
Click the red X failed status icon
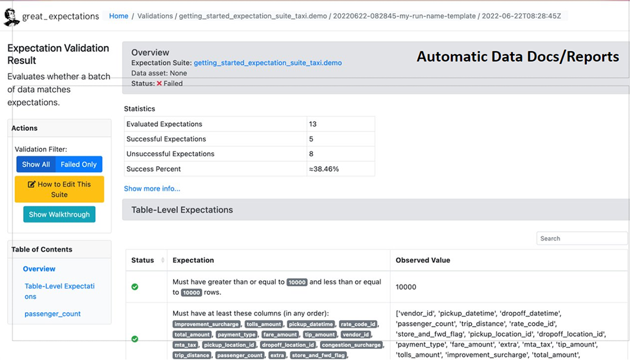[x=159, y=83]
